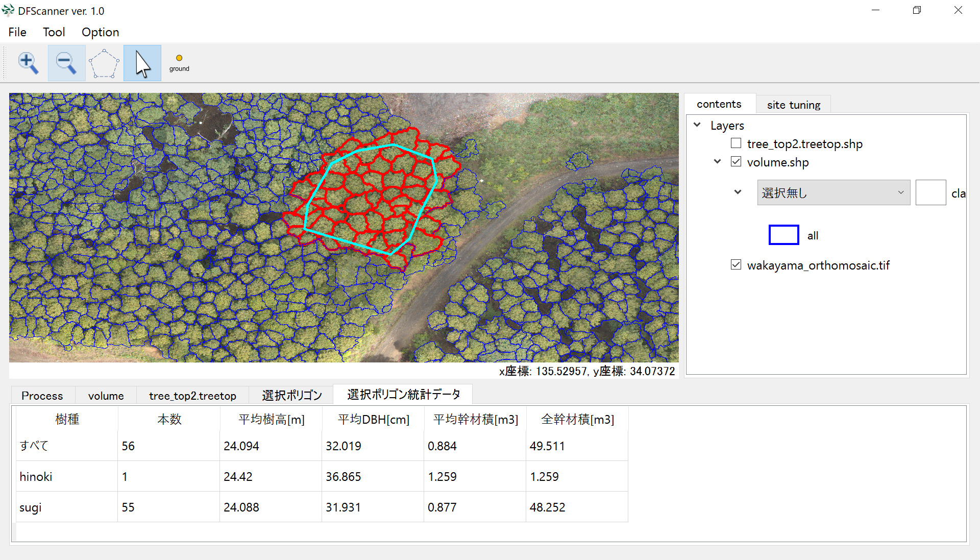Collapse the volume.shp layer details
The width and height of the screenshot is (980, 560).
pos(717,162)
